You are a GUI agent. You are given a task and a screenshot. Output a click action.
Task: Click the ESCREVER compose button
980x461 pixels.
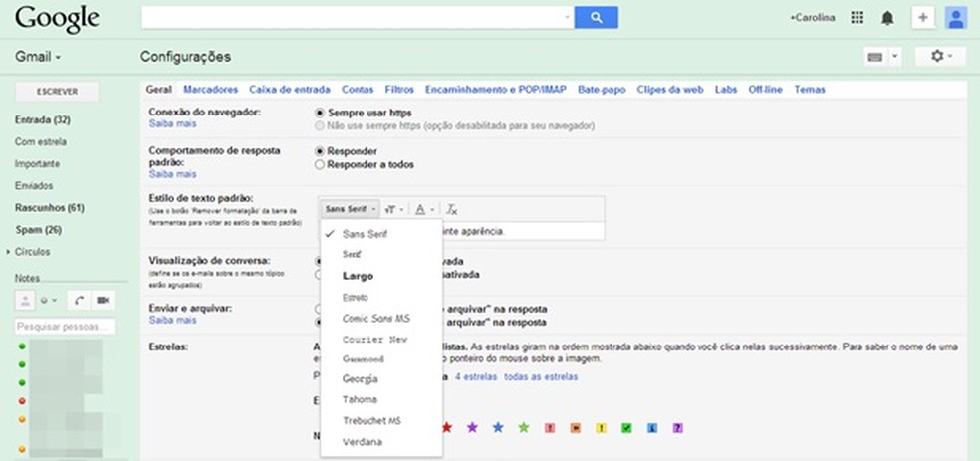coord(57,92)
